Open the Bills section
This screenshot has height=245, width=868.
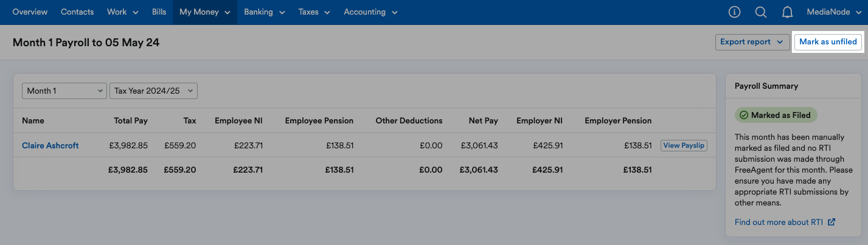[x=159, y=12]
